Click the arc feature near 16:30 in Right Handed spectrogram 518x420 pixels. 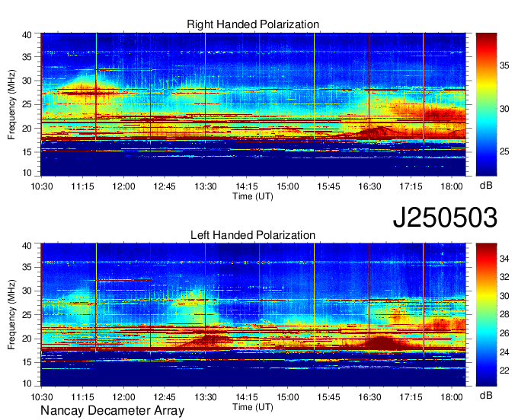click(376, 132)
